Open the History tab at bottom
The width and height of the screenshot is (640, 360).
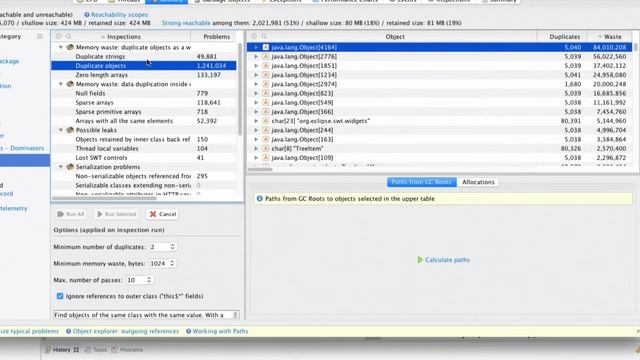pos(62,350)
